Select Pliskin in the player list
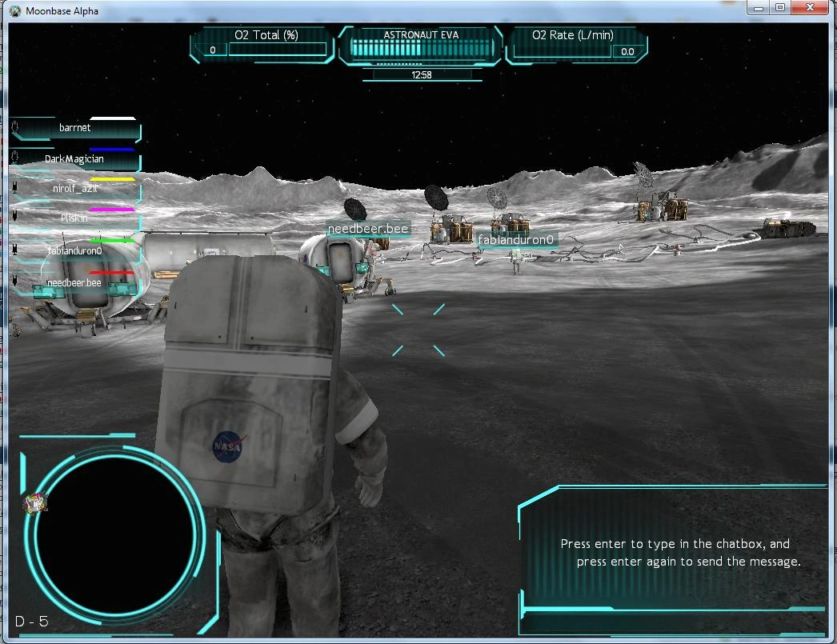The image size is (837, 644). coord(74,218)
